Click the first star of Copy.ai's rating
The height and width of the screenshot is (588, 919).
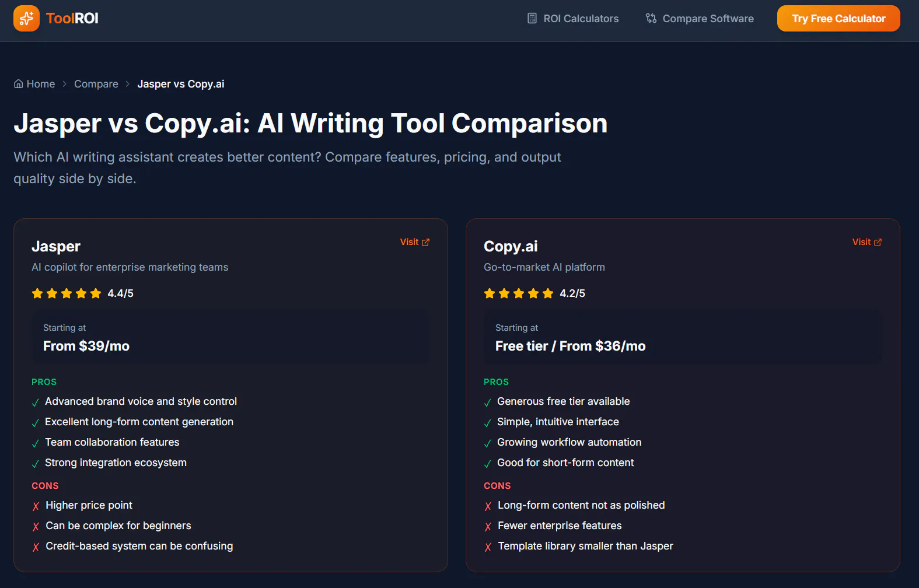(x=490, y=293)
